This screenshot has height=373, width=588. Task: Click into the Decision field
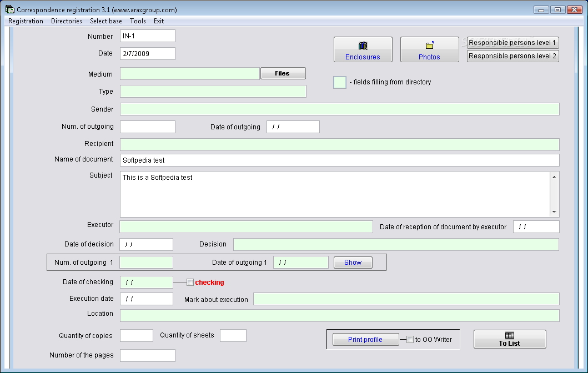click(x=396, y=244)
